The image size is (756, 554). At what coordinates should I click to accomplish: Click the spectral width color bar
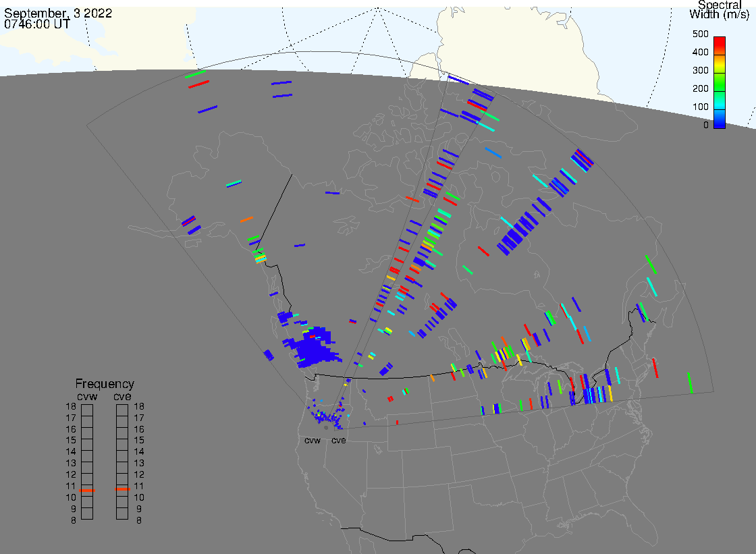(x=720, y=82)
